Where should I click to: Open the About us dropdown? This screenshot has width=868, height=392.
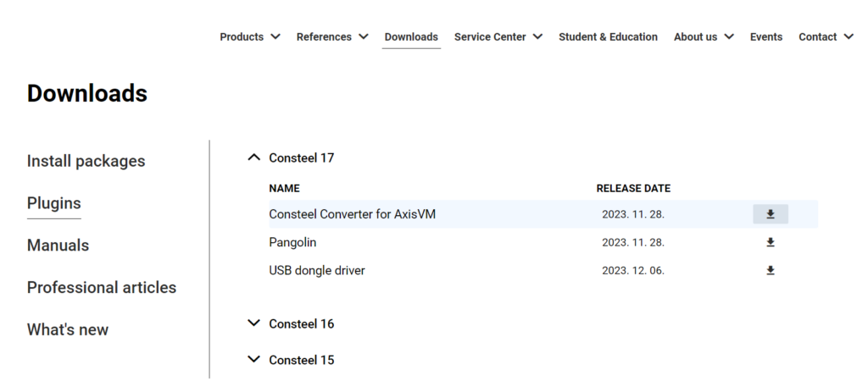pyautogui.click(x=704, y=37)
